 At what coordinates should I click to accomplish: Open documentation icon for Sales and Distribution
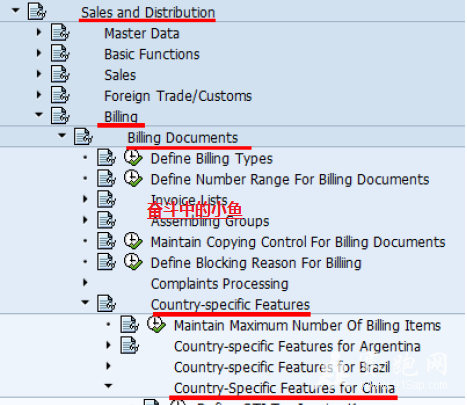click(x=37, y=11)
